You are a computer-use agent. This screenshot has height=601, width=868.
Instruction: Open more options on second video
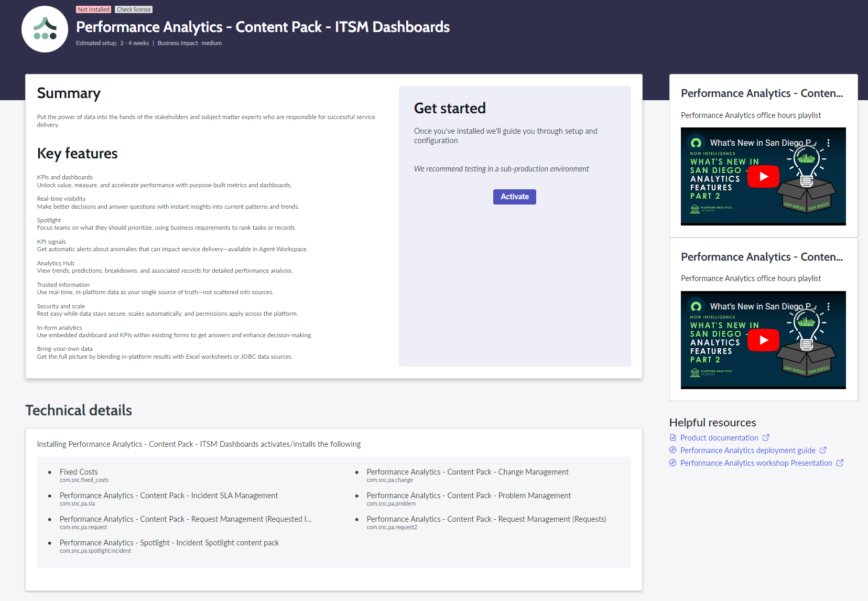tap(828, 306)
